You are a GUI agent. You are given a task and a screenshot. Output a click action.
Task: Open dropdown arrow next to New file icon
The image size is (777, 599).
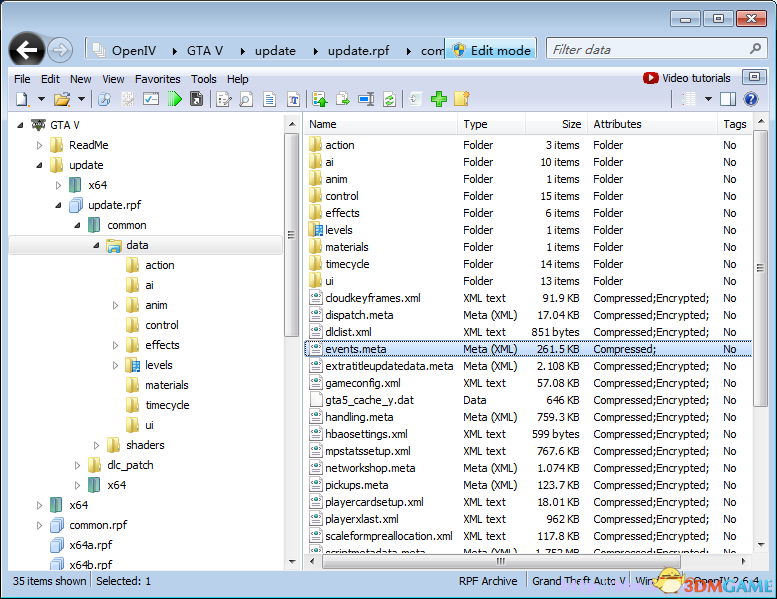(x=42, y=99)
